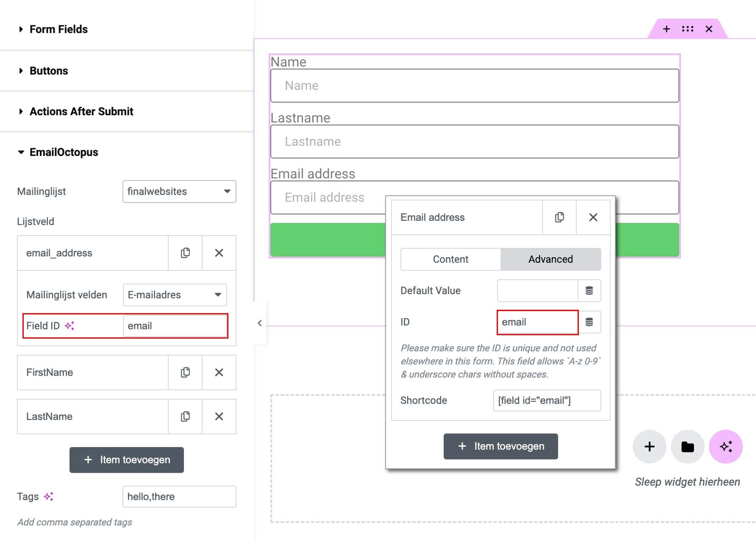
Task: Click the Tags input field
Action: coord(179,497)
